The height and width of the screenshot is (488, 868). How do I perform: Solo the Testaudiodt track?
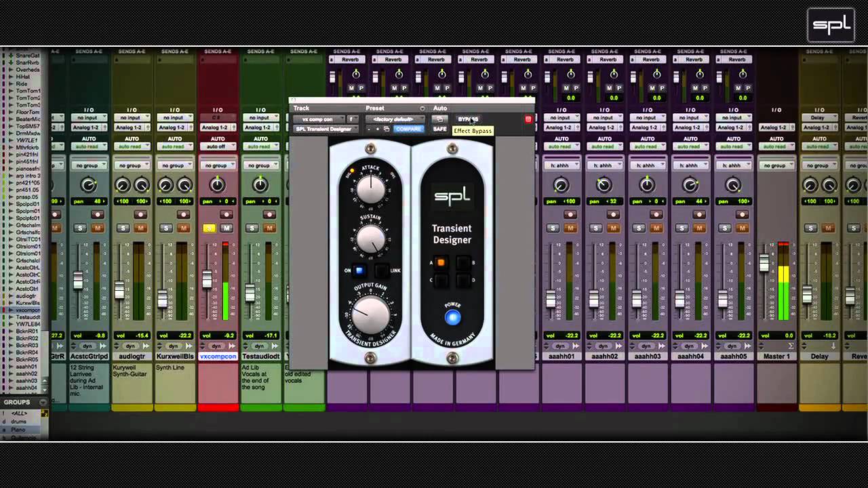click(252, 228)
